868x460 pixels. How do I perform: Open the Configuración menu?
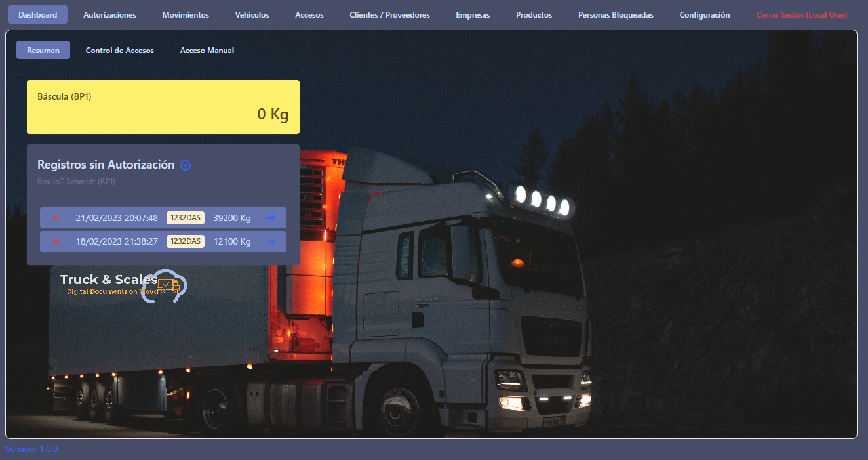tap(704, 15)
